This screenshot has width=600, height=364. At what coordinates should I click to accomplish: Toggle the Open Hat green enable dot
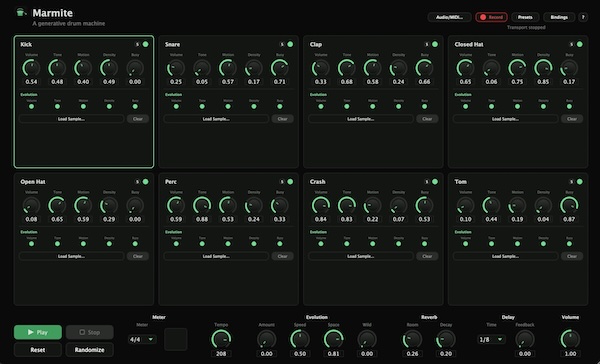(146, 182)
